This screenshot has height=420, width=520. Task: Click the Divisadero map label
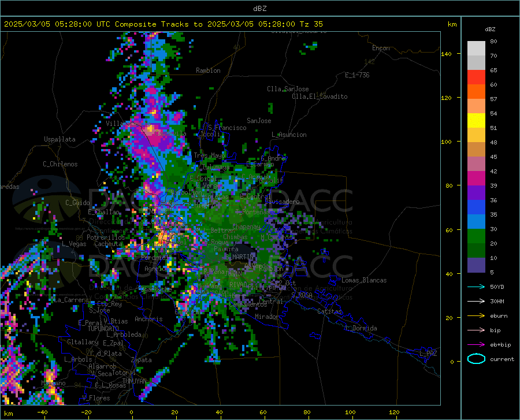pyautogui.click(x=282, y=202)
